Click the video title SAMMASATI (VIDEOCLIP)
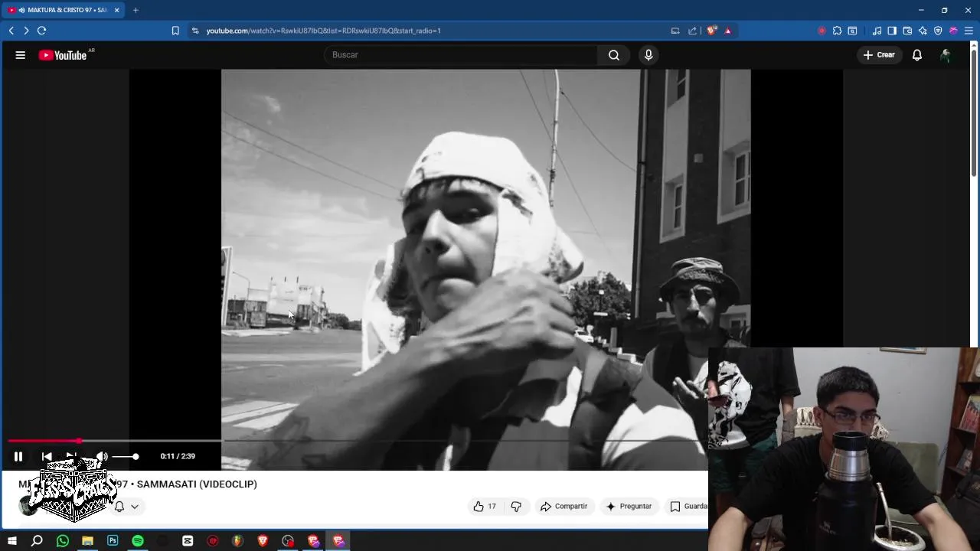Screen dimensions: 980x551 197,484
